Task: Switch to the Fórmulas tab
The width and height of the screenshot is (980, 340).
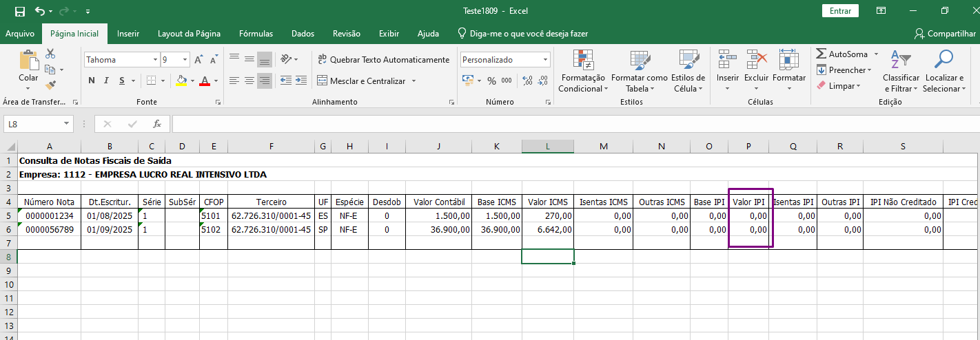Action: [256, 34]
